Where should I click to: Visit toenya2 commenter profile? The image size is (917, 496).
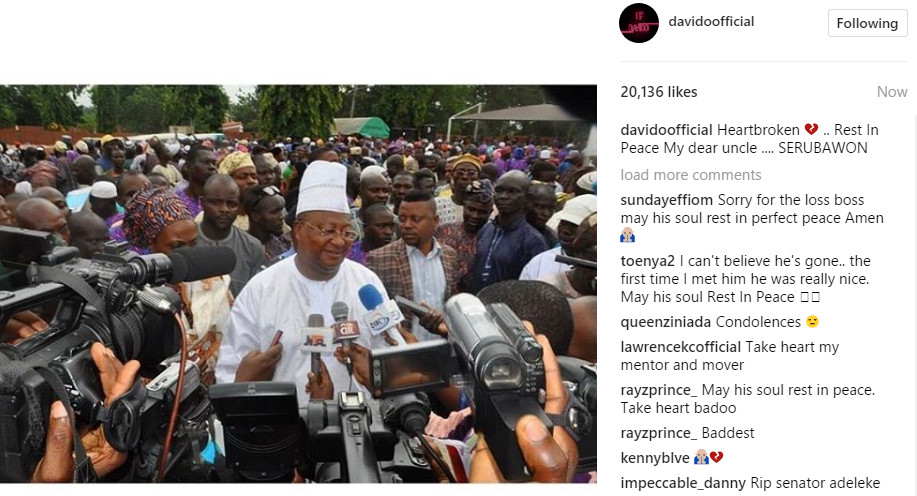tap(647, 261)
